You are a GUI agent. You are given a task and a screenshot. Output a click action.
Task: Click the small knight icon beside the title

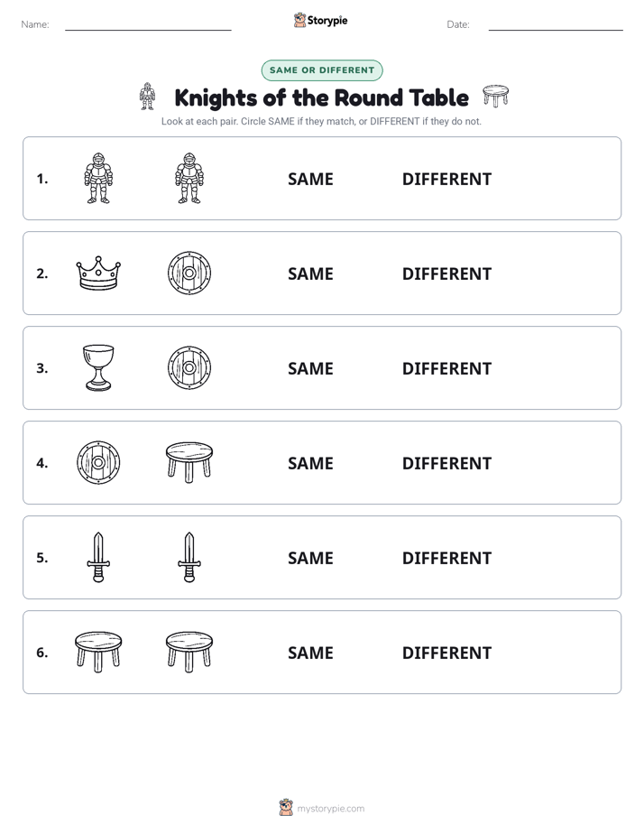point(147,97)
